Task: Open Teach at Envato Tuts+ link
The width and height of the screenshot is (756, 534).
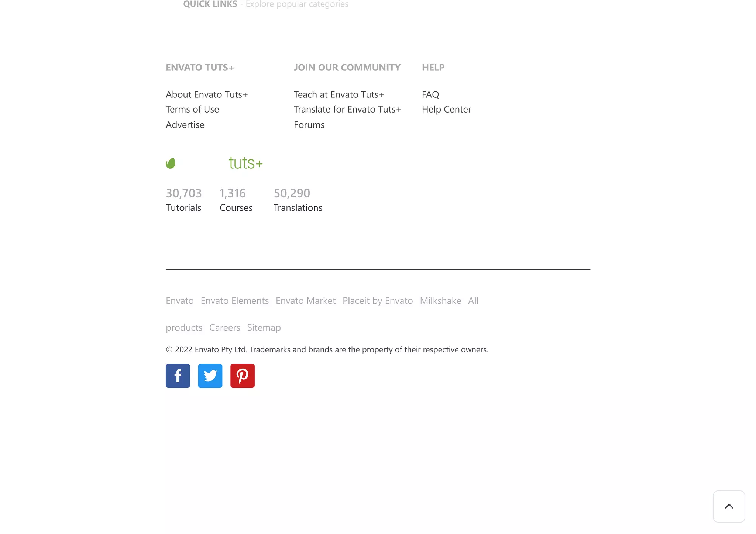Action: 339,94
